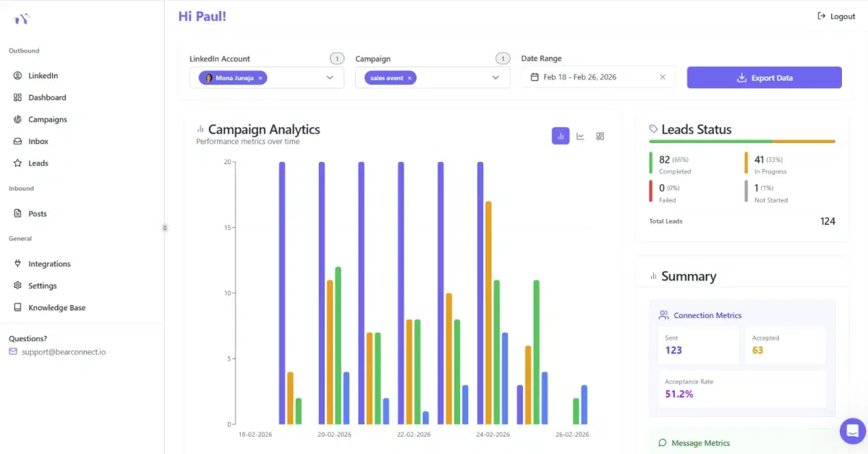Click the Settings gear icon
The image size is (868, 454).
pyautogui.click(x=18, y=285)
